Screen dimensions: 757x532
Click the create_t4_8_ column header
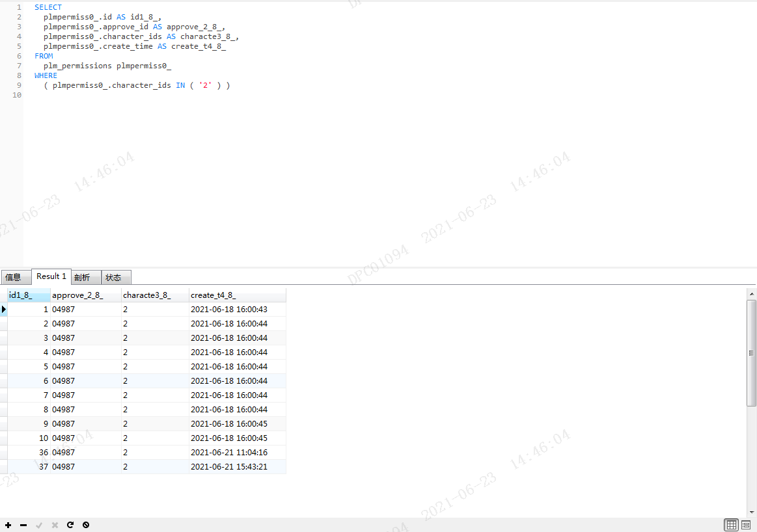[x=237, y=295]
